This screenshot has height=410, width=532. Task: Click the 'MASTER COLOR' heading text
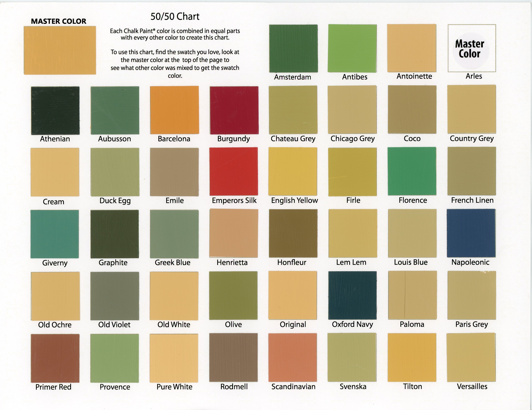(x=59, y=21)
